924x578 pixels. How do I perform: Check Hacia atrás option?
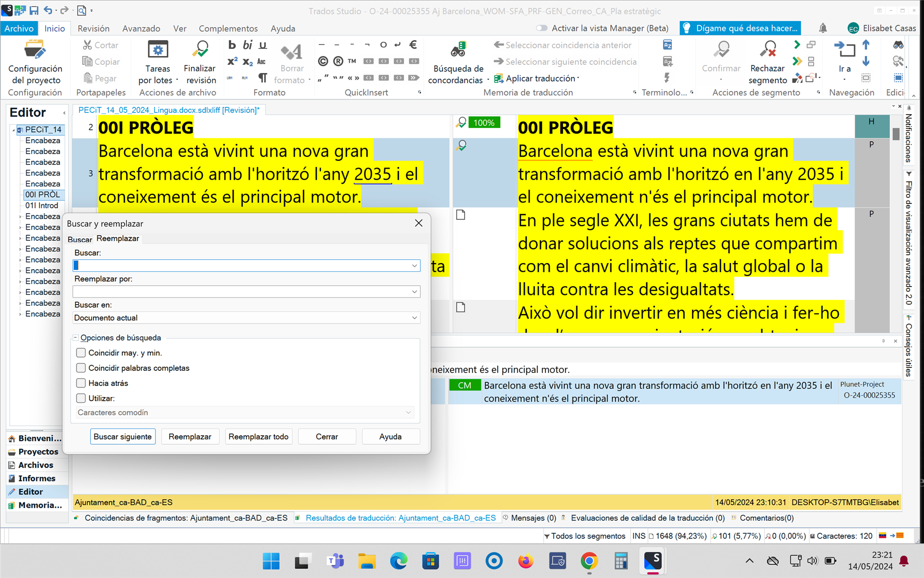coord(81,383)
